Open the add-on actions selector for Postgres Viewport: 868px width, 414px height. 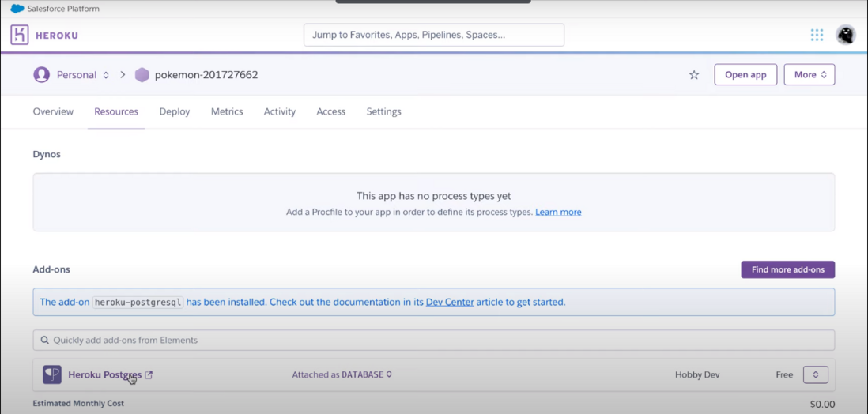pos(815,374)
